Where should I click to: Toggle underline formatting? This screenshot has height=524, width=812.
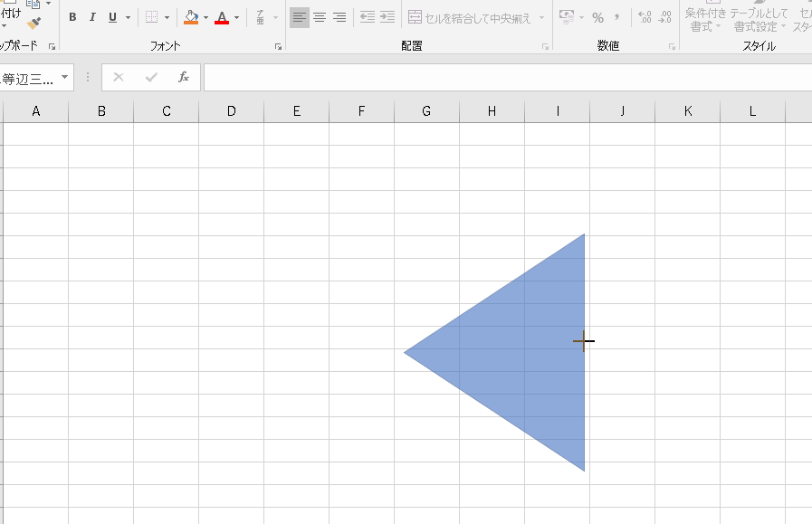(112, 17)
